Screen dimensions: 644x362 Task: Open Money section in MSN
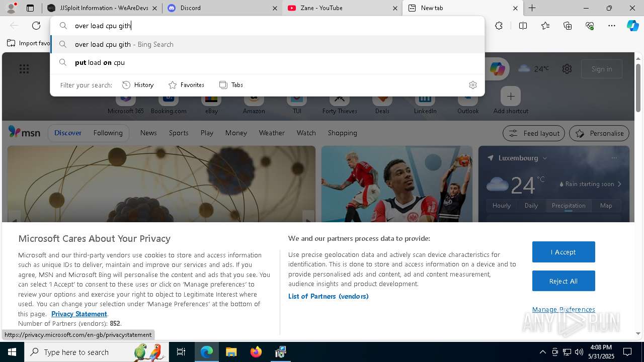click(236, 133)
